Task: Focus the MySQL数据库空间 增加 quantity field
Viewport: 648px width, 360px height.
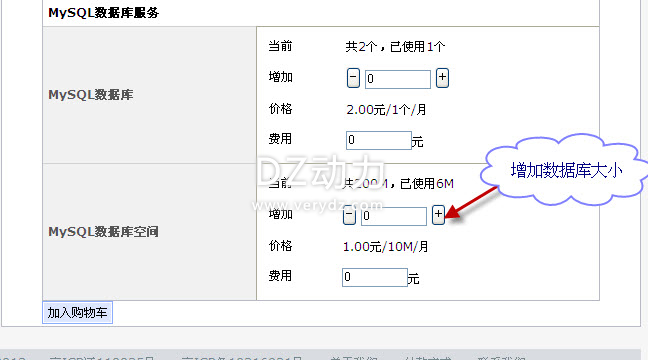Action: click(394, 216)
